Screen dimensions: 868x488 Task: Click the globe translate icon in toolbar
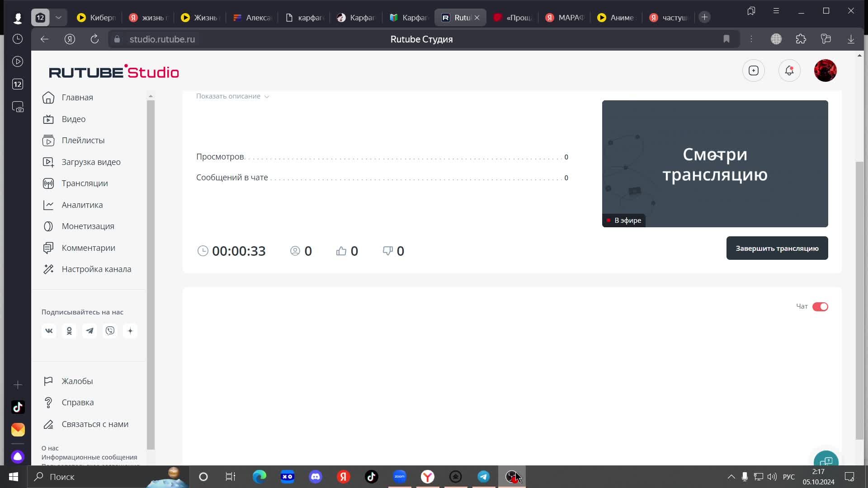coord(776,39)
